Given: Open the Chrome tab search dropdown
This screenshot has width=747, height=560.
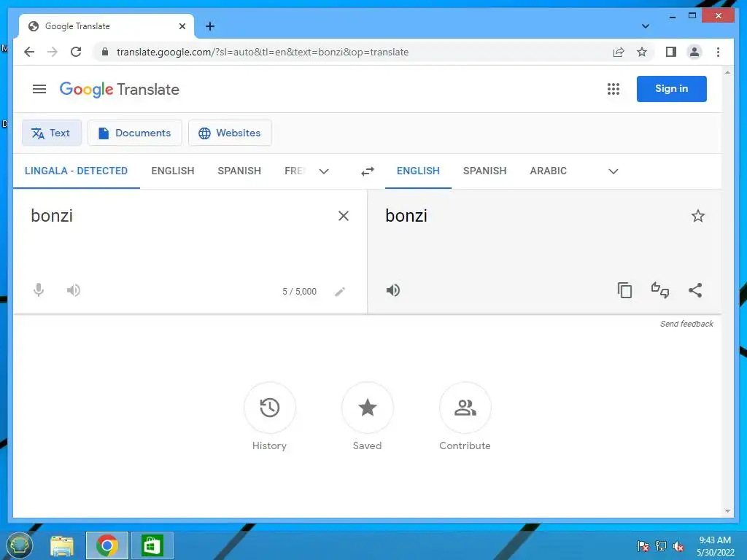Looking at the screenshot, I should click(645, 26).
